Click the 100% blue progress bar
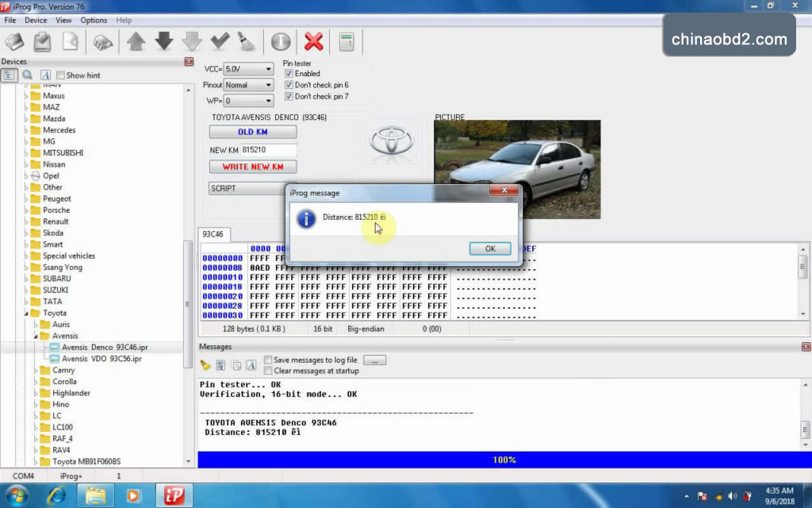Viewport: 812px width, 508px height. pos(504,460)
